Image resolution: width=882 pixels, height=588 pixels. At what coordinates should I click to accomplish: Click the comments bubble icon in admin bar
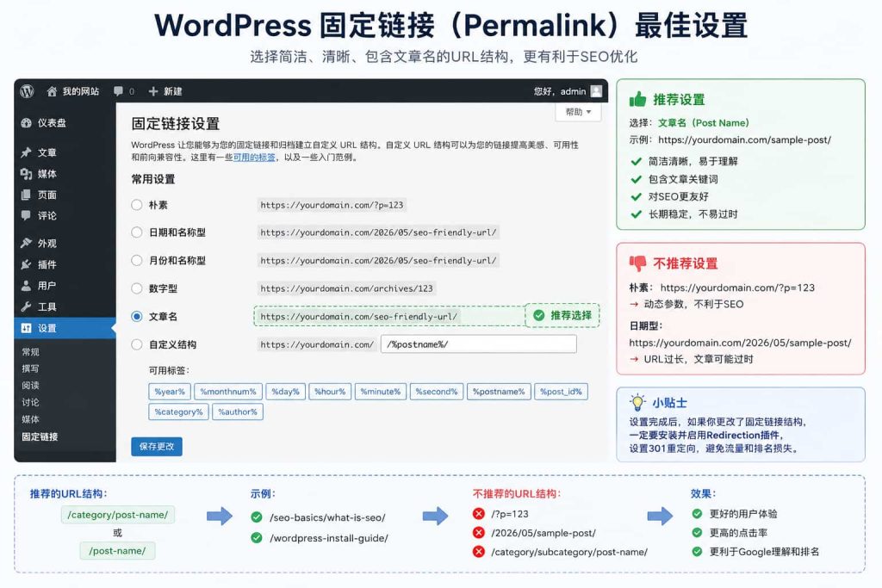(x=118, y=91)
